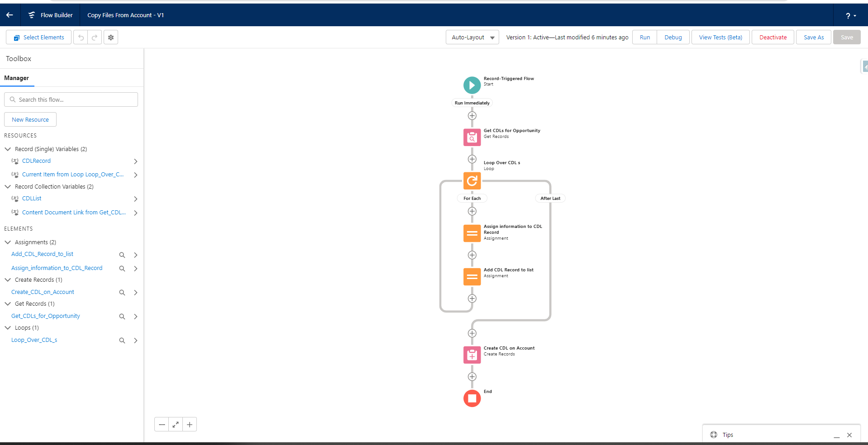Open the Get_CDLs_for_Opportunity link
Viewport: 868px width, 445px height.
pos(46,316)
